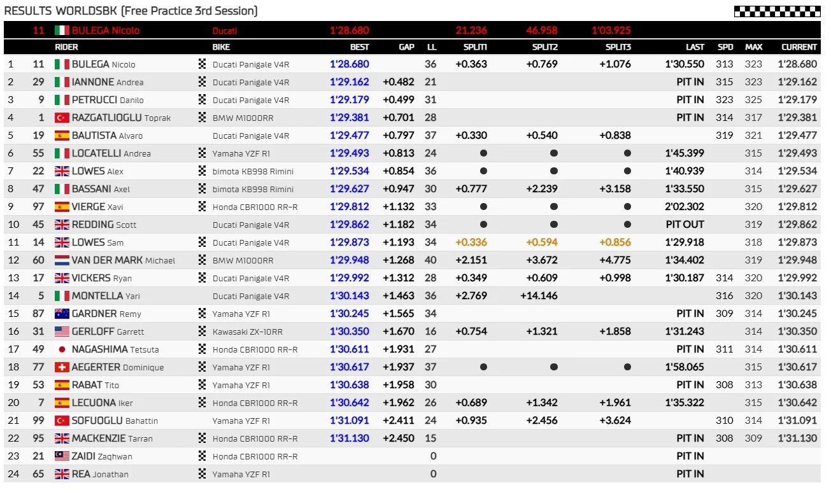Click the GAP column header

pos(406,47)
